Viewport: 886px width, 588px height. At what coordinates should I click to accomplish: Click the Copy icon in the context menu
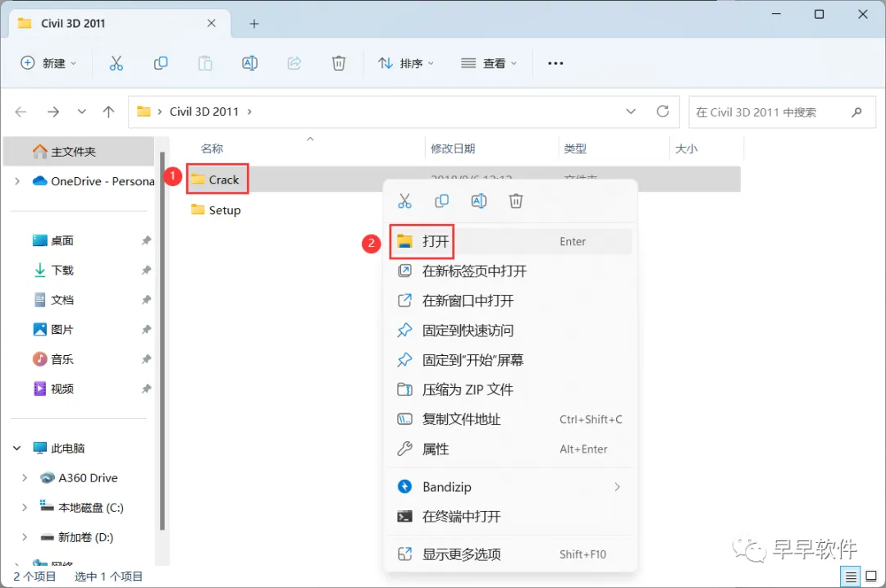442,201
